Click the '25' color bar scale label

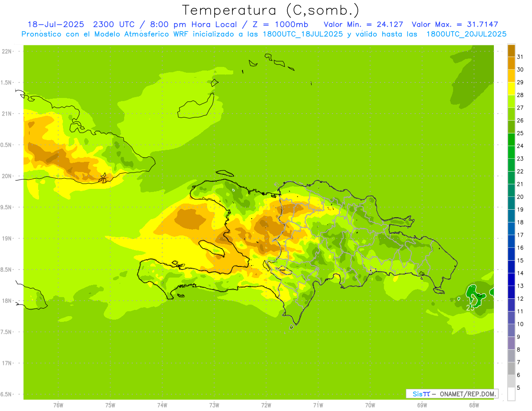coord(520,133)
